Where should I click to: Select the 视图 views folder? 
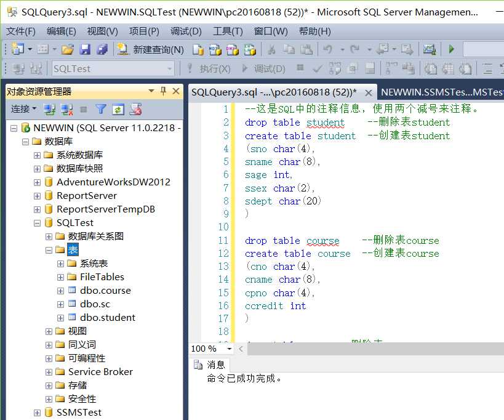77,331
